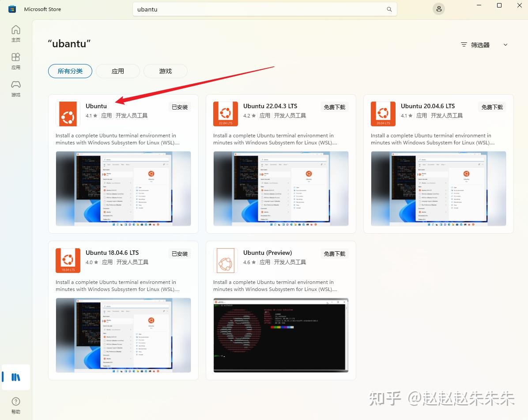Click the Ubuntu 18.04.6 LTS app icon
Image resolution: width=528 pixels, height=420 pixels.
pyautogui.click(x=68, y=261)
